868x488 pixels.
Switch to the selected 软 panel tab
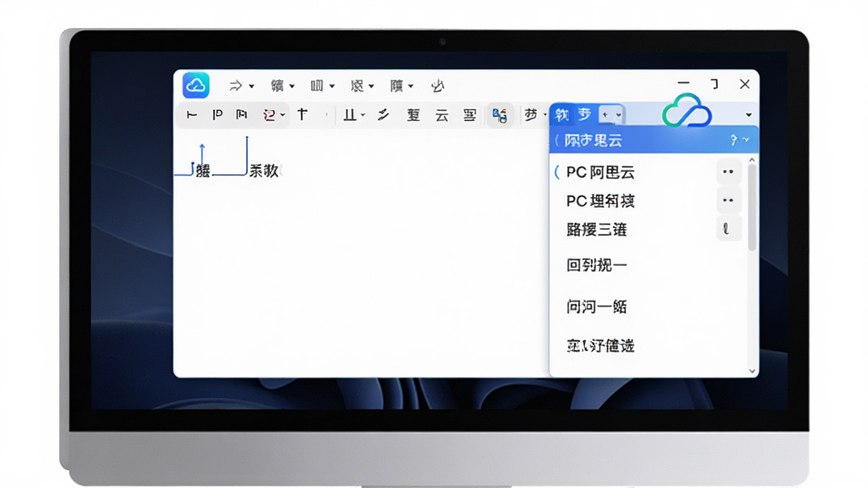tap(562, 114)
